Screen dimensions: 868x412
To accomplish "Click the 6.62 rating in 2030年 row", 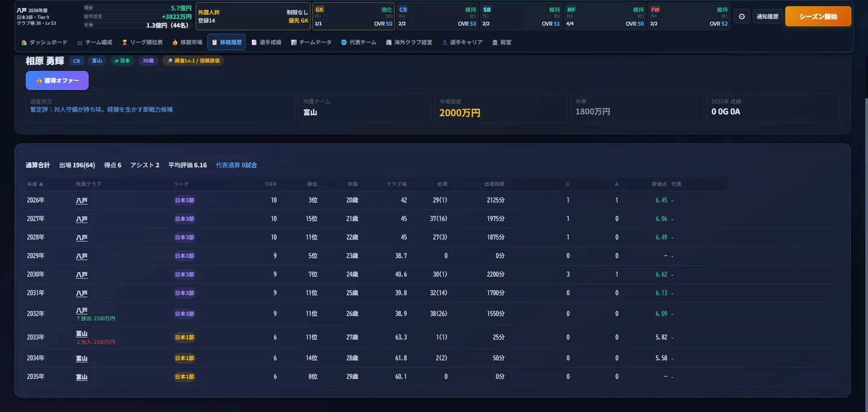I will (661, 274).
